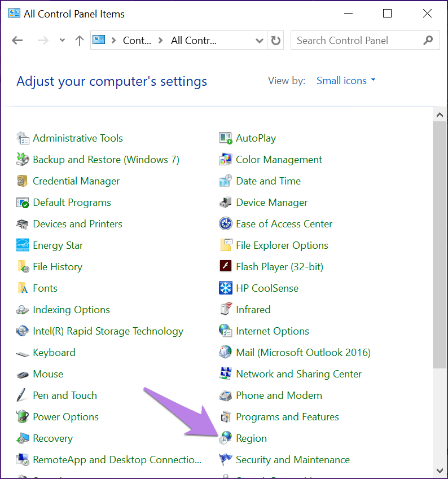
Task: Click the scrollbar down arrow
Action: pos(440,471)
